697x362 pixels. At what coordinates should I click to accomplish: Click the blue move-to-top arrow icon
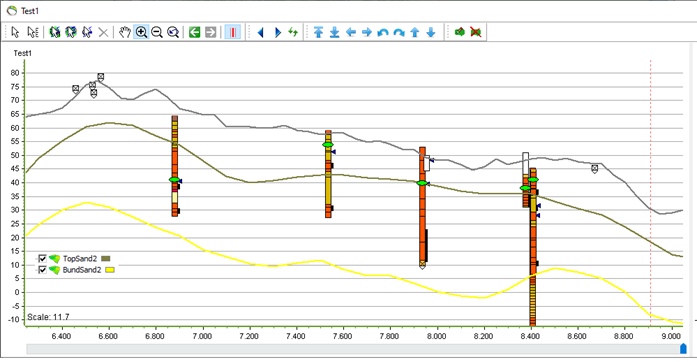click(x=318, y=32)
